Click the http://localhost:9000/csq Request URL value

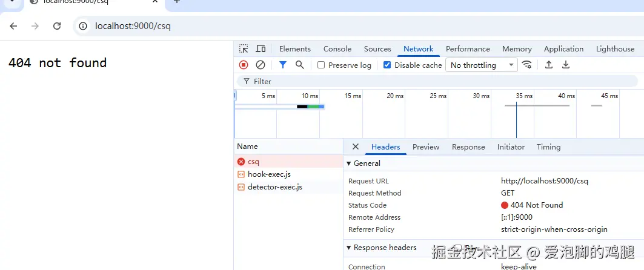point(545,181)
